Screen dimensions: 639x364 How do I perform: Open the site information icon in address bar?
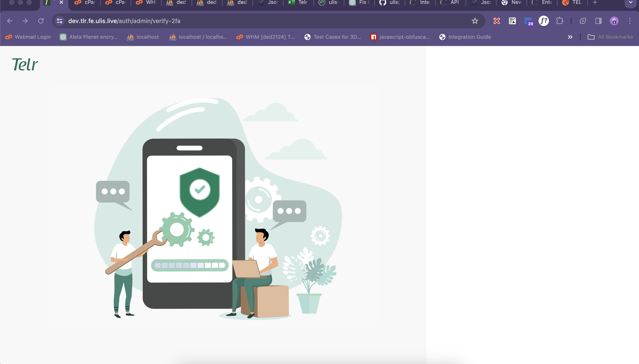point(60,21)
